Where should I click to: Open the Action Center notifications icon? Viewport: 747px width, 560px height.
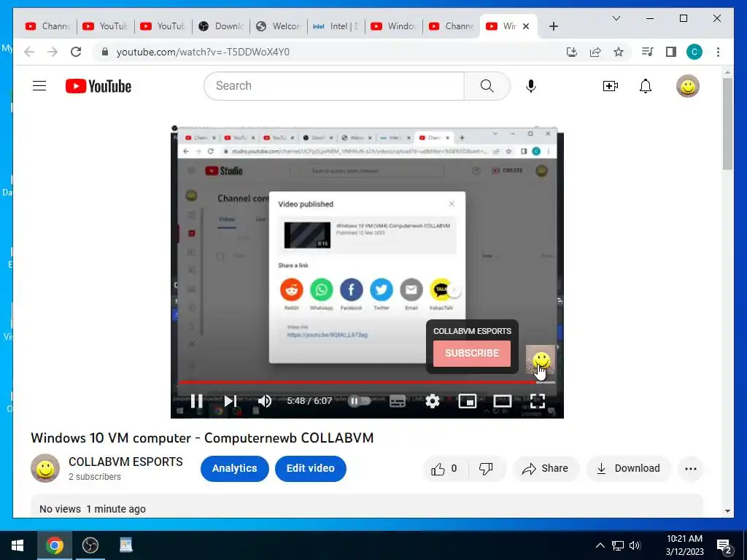(724, 545)
